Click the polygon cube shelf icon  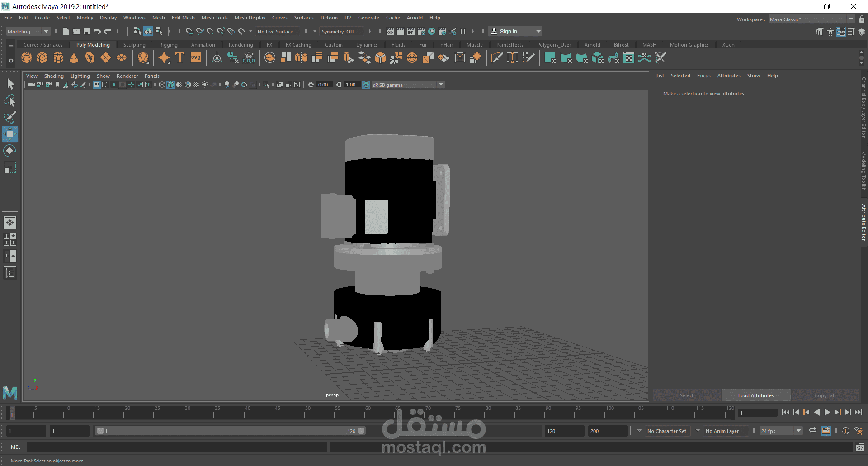pos(42,58)
